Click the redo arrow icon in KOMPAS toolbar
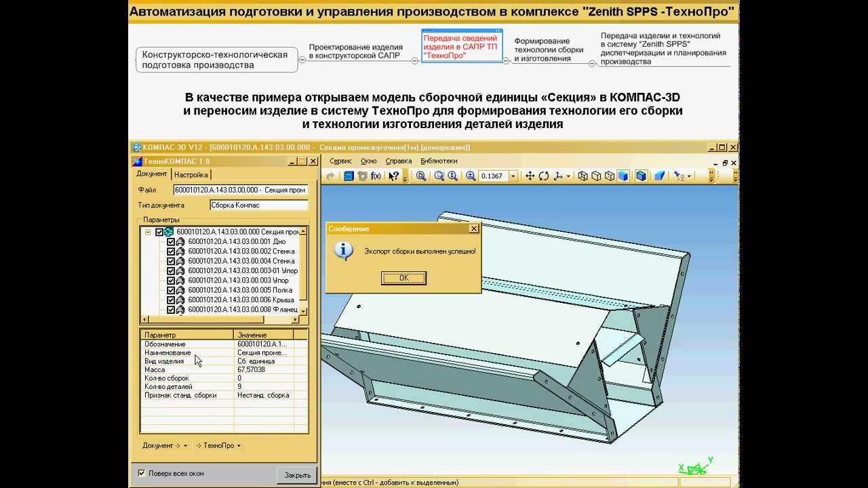868x488 pixels. tap(331, 176)
